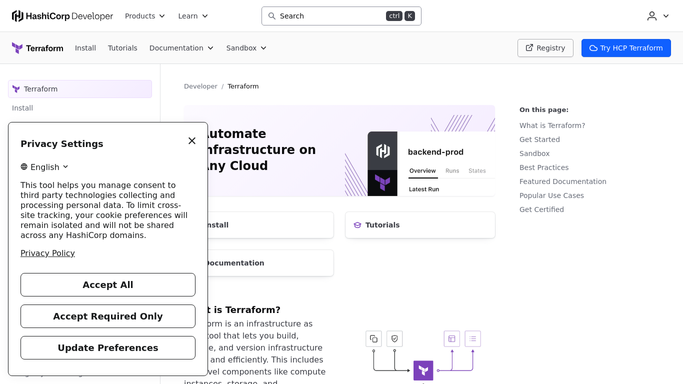Click Try HCP Terraform
Viewport: 683px width, 384px height.
pyautogui.click(x=626, y=48)
